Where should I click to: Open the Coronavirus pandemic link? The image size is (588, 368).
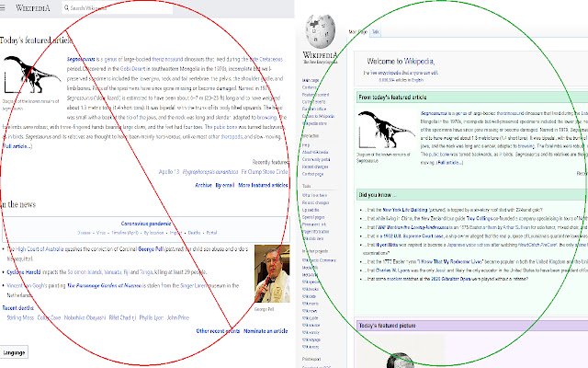[x=146, y=224]
